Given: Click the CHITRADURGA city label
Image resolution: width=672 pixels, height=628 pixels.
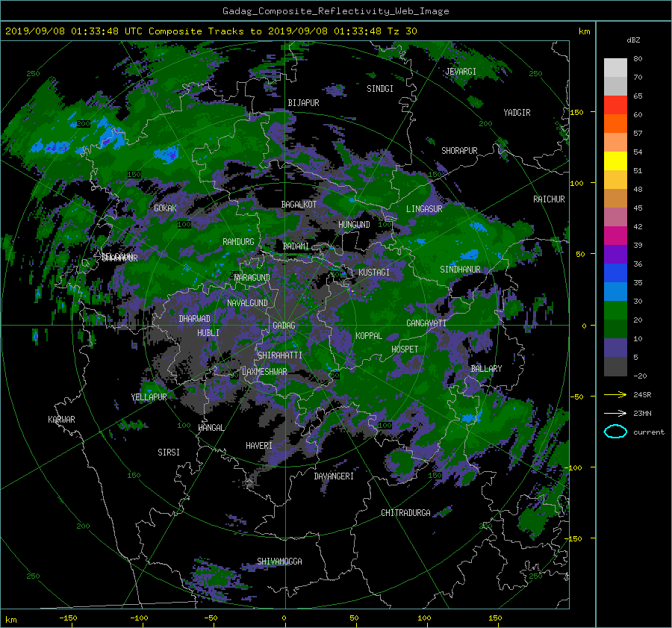Looking at the screenshot, I should pyautogui.click(x=405, y=513).
